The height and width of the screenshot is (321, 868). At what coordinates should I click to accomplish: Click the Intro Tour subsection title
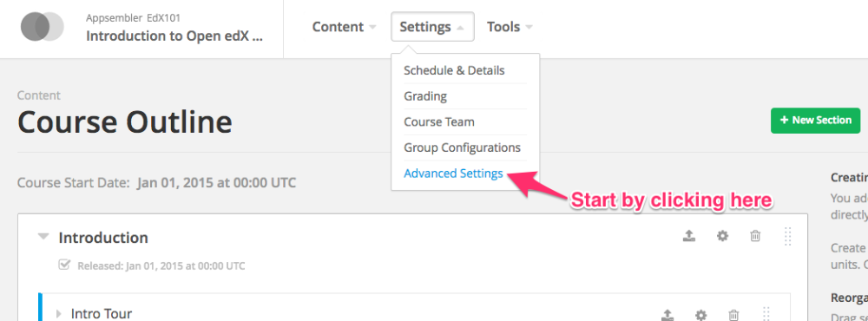tap(102, 314)
